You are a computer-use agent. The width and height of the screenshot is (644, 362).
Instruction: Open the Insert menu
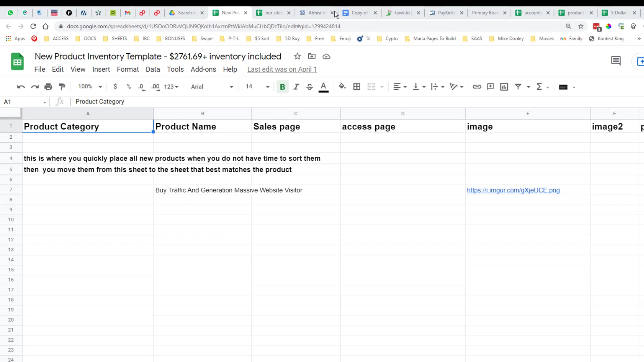point(101,69)
